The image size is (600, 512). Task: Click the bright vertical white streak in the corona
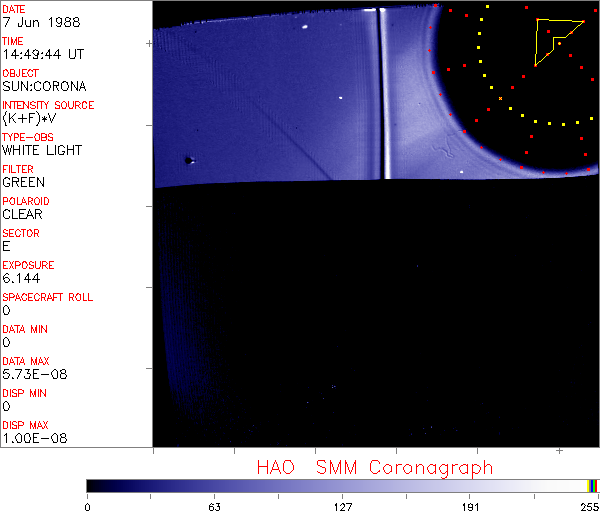pos(383,95)
